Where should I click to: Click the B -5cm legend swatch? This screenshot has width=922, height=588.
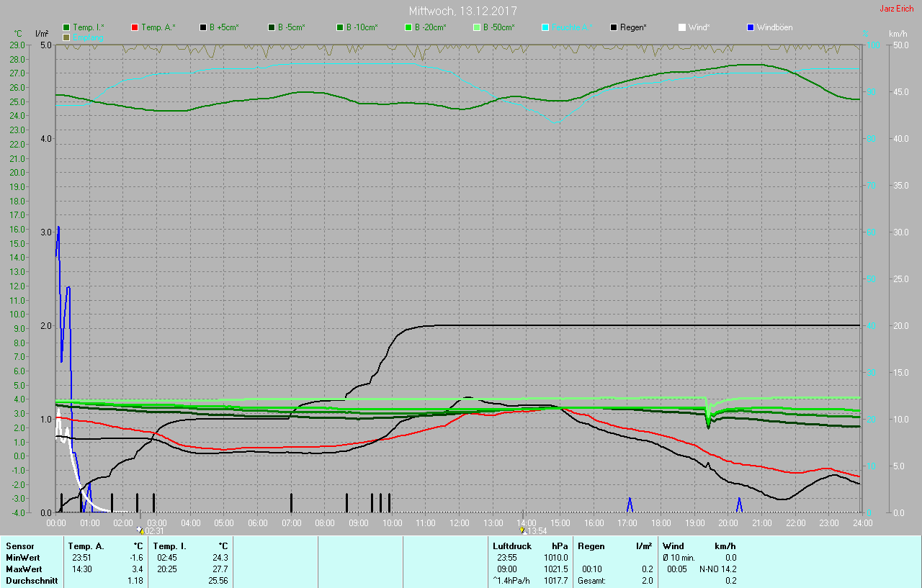click(272, 27)
